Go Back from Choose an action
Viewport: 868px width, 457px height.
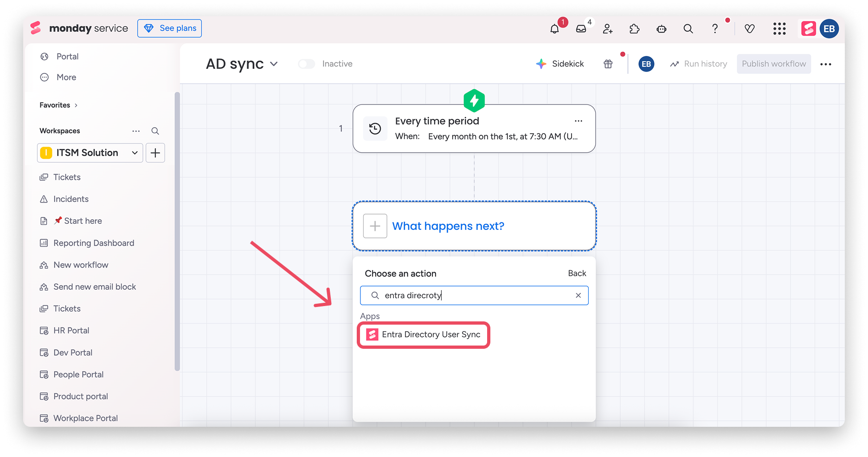577,274
